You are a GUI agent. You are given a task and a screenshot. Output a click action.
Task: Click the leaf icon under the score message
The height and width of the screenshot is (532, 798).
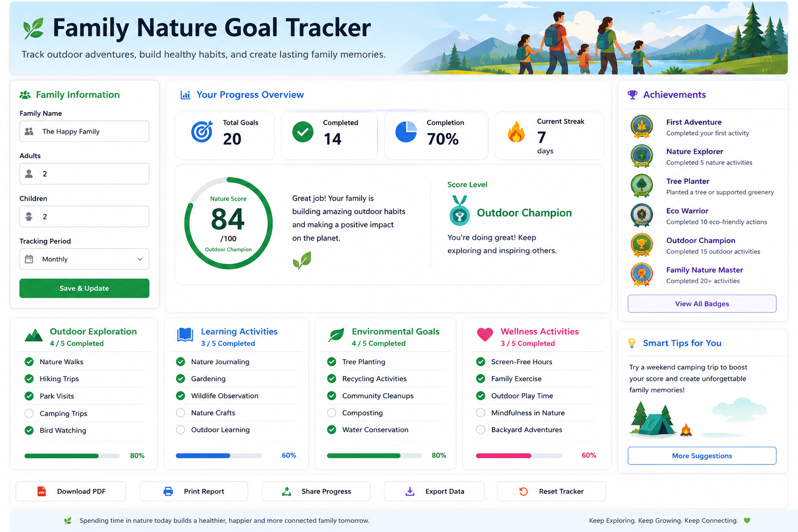click(302, 260)
